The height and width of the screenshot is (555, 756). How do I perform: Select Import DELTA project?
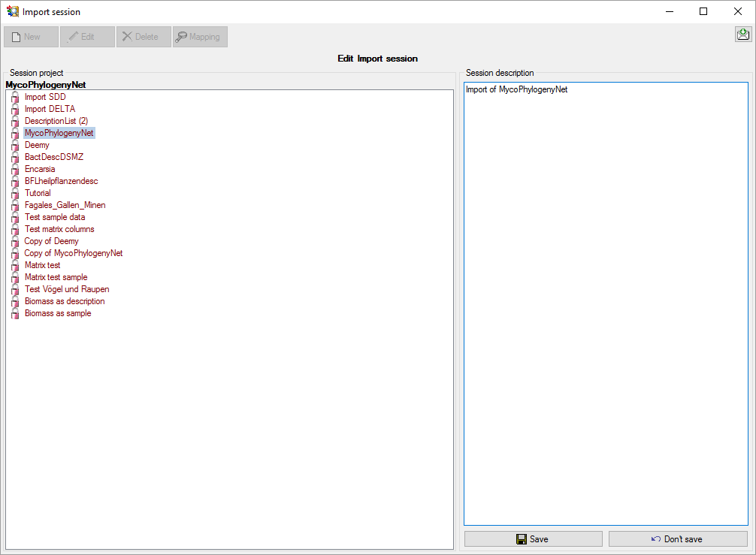[x=50, y=109]
